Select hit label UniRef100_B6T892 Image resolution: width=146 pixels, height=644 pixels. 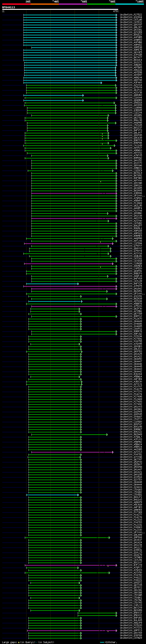(x=131, y=175)
